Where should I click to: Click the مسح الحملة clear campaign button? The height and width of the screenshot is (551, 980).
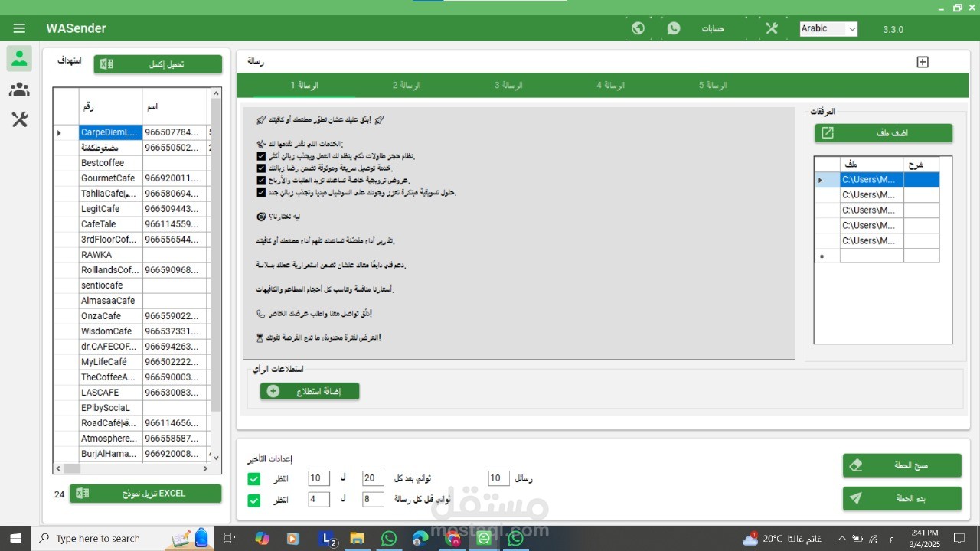[902, 465]
